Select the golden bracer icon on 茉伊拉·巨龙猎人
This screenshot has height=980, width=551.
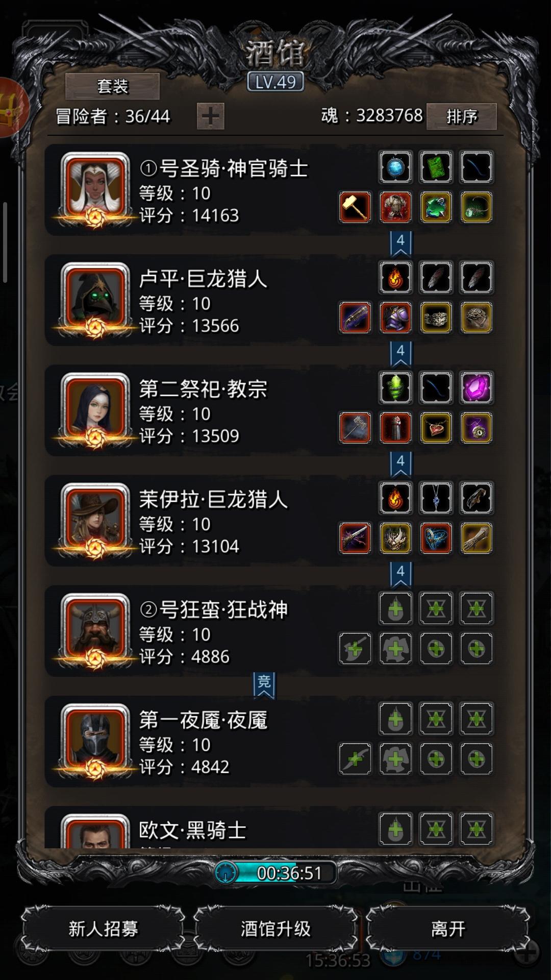point(476,538)
